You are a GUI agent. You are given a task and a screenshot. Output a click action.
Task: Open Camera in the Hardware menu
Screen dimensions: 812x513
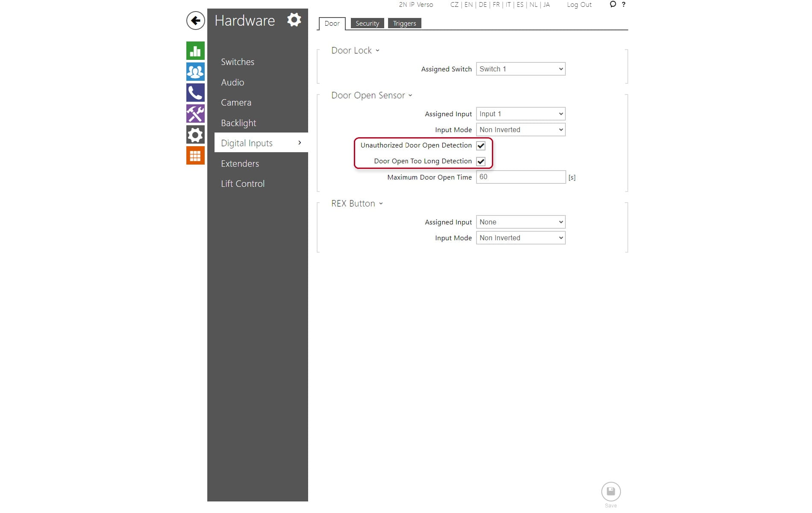(236, 103)
